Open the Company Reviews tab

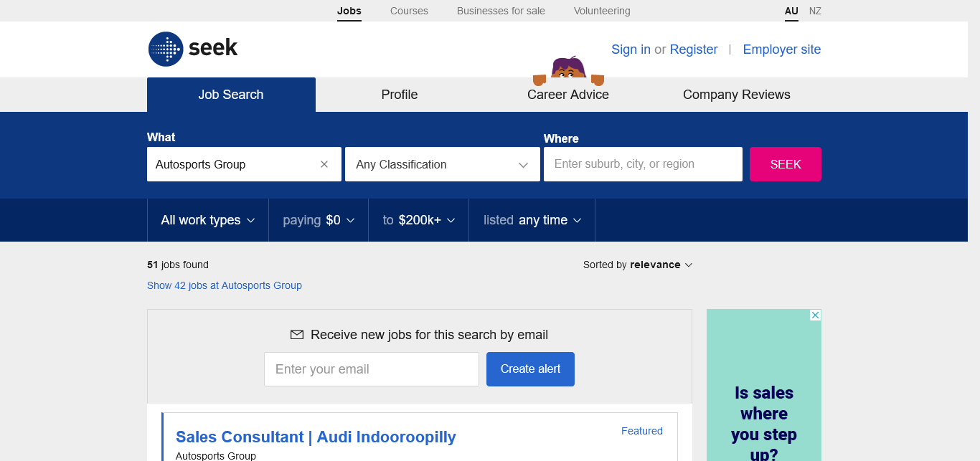coord(736,95)
